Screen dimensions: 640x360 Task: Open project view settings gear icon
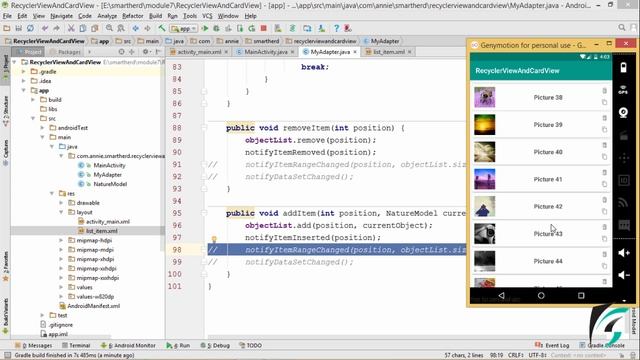pos(145,52)
